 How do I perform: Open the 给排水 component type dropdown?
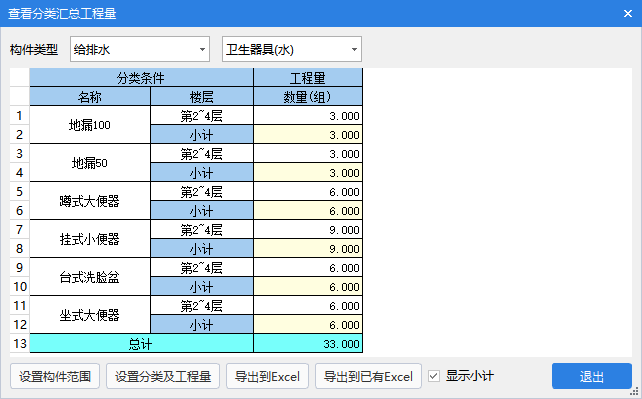(x=140, y=50)
